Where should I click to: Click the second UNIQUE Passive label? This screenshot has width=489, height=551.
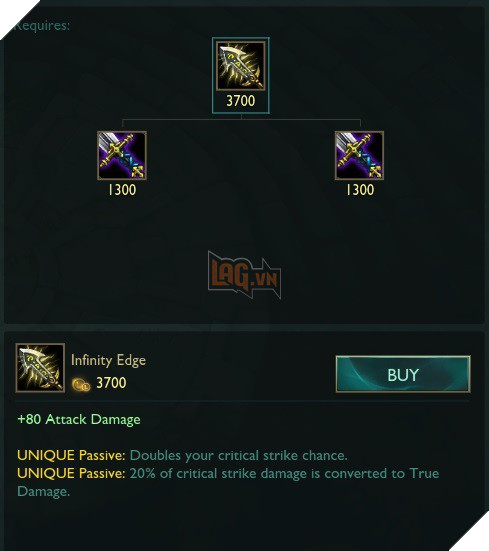[71, 473]
